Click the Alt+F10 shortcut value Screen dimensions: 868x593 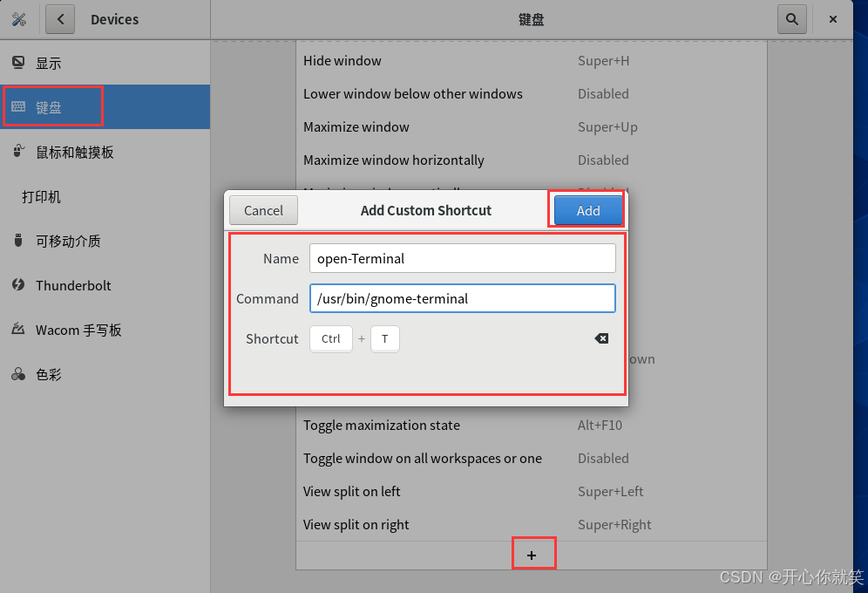click(x=600, y=426)
